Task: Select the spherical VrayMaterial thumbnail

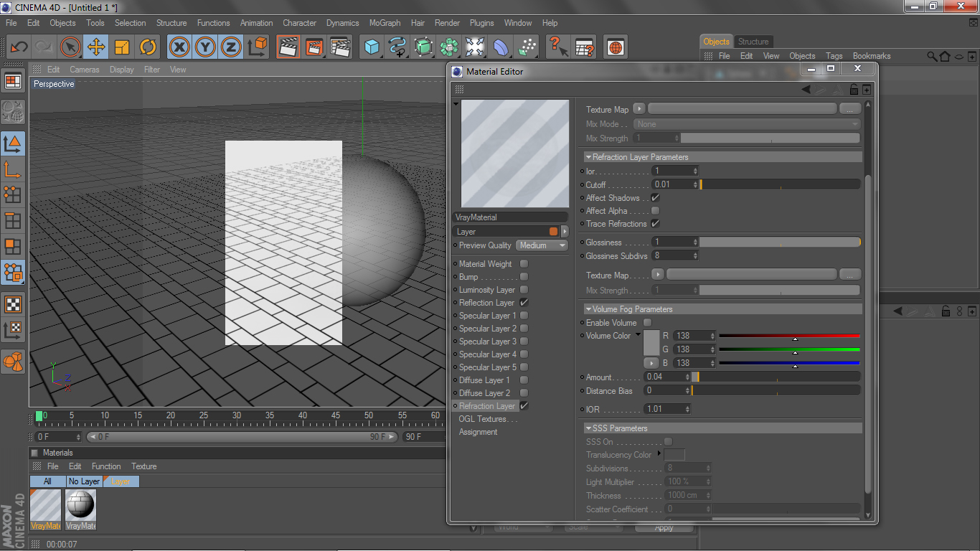Action: (80, 506)
